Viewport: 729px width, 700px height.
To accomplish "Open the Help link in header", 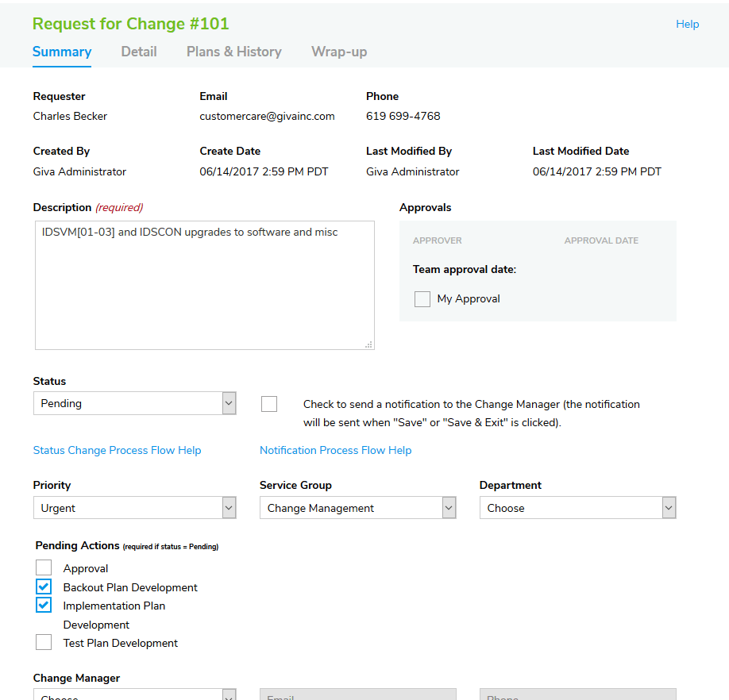I will point(687,24).
